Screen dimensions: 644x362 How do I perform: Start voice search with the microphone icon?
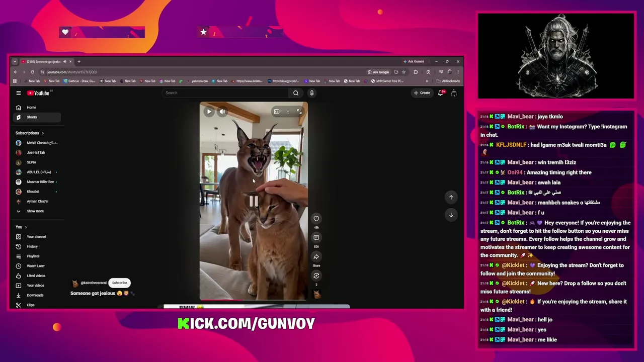point(312,93)
